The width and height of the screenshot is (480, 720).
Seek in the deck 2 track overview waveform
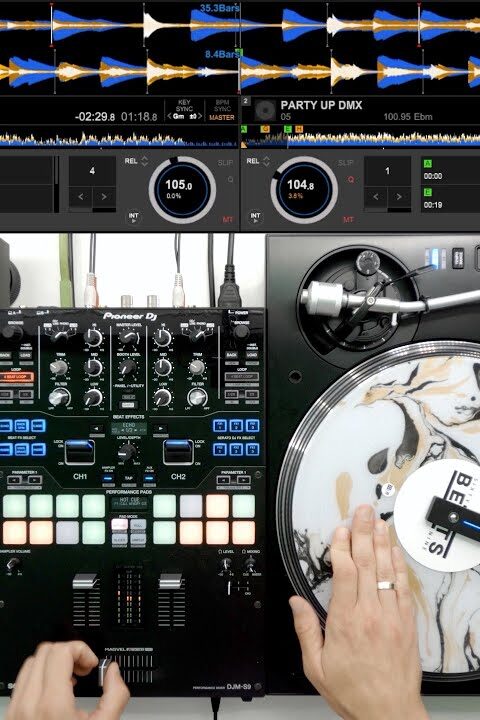click(x=361, y=138)
